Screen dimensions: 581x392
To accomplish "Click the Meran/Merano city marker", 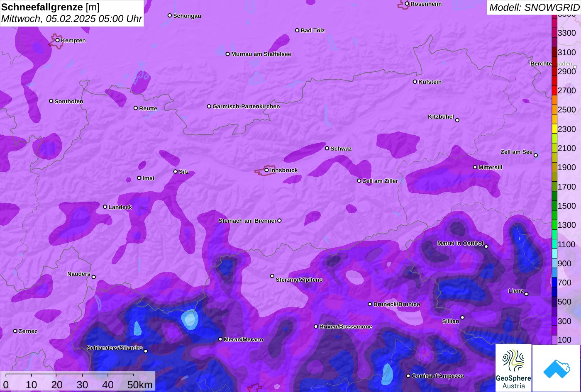I will point(220,339).
